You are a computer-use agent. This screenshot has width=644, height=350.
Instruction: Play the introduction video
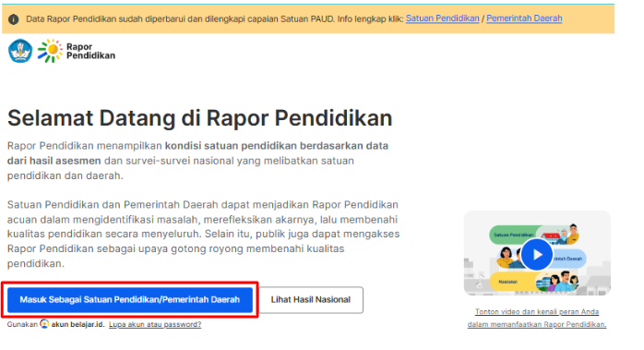tap(537, 255)
